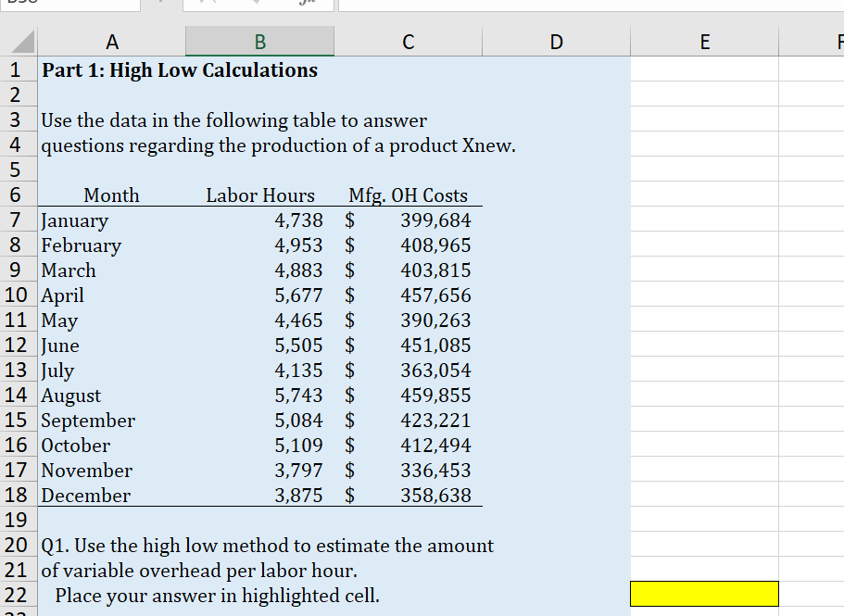
Task: Select the Mfg. OH Costs header cell
Action: (x=408, y=195)
